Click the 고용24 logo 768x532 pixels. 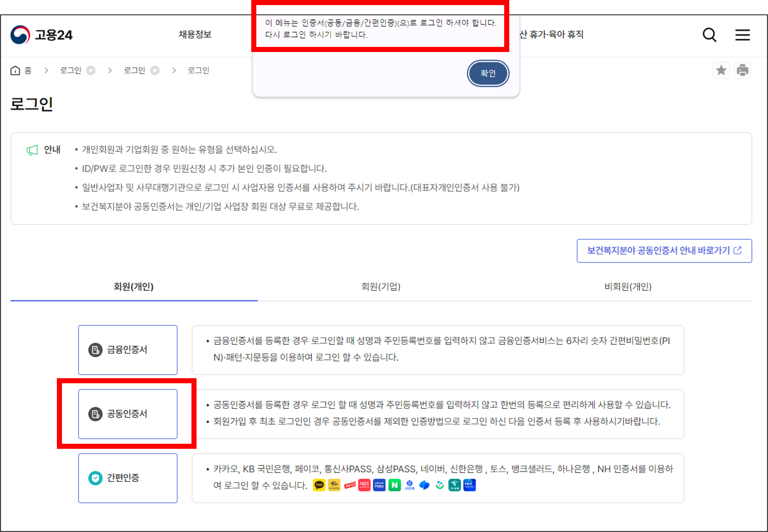click(x=42, y=35)
